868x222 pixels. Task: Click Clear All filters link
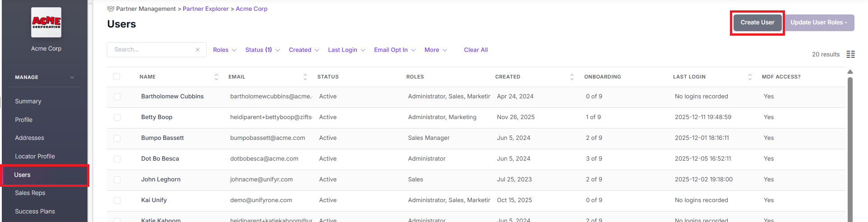point(476,50)
